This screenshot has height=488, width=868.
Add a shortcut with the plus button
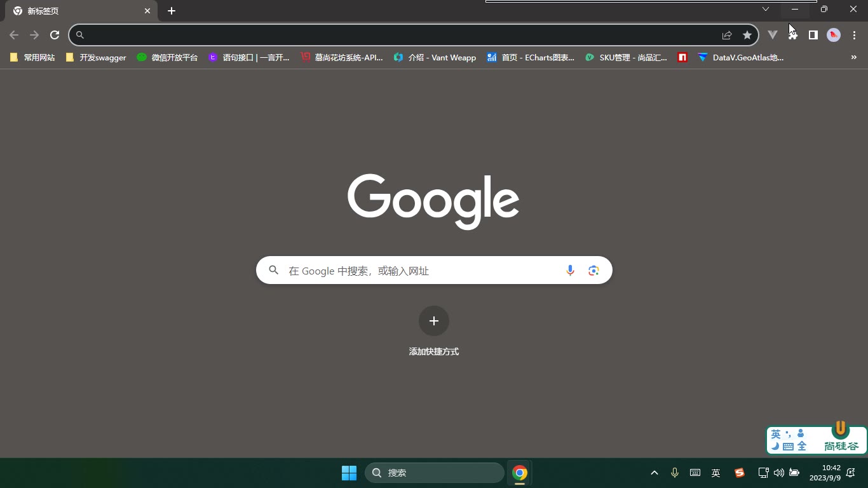coord(434,321)
